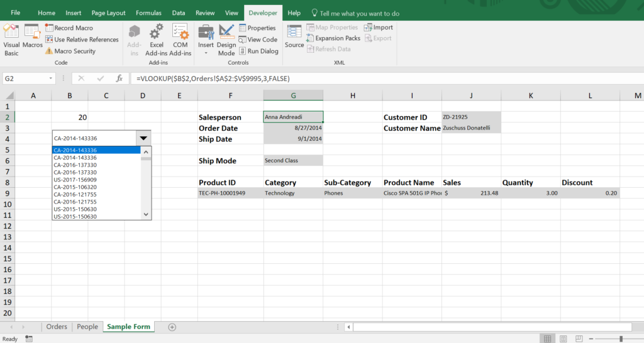
Task: Click the Insert Function fx icon
Action: [119, 79]
